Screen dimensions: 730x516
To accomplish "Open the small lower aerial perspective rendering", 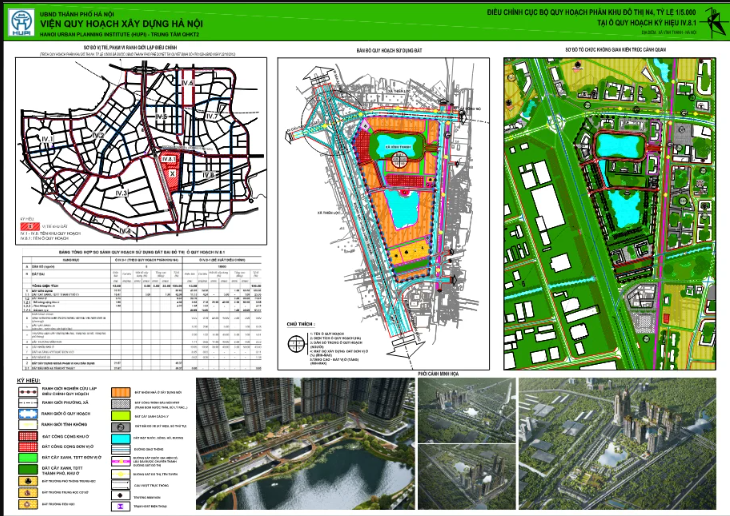I will click(x=467, y=477).
